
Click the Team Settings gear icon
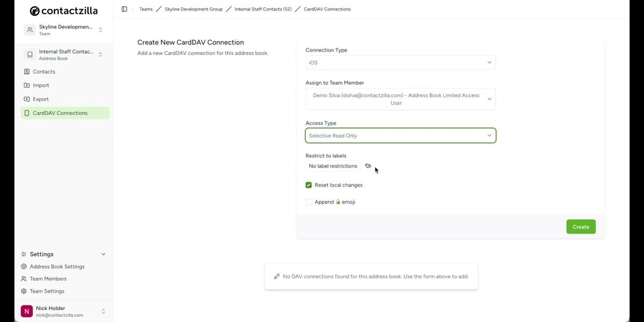tap(24, 291)
